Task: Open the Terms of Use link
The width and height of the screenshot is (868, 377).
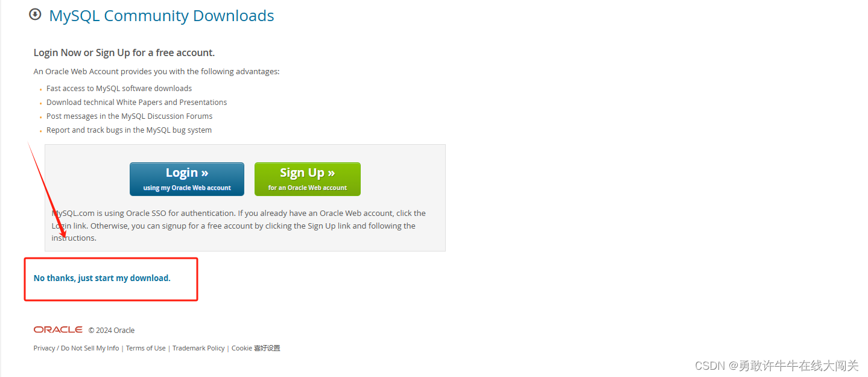Action: tap(145, 348)
